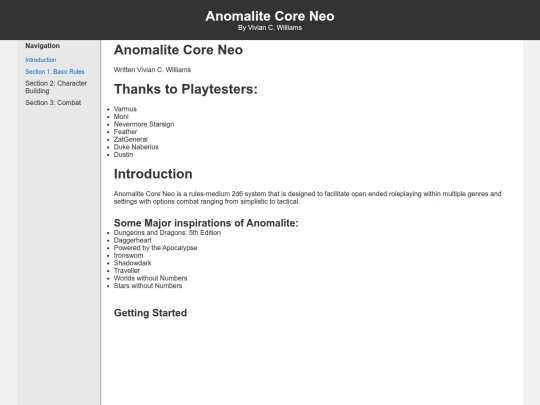Click playtester Duke Naberius
Viewport: 540px width, 405px height.
[x=136, y=147]
